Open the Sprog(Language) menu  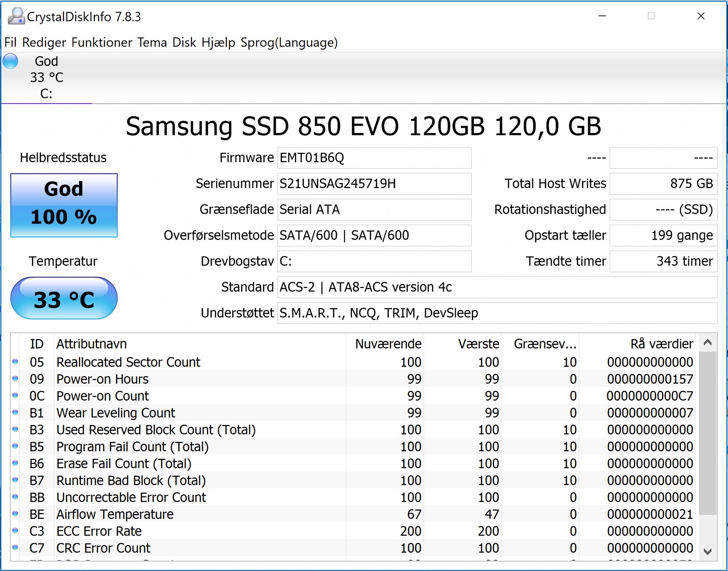pyautogui.click(x=289, y=43)
